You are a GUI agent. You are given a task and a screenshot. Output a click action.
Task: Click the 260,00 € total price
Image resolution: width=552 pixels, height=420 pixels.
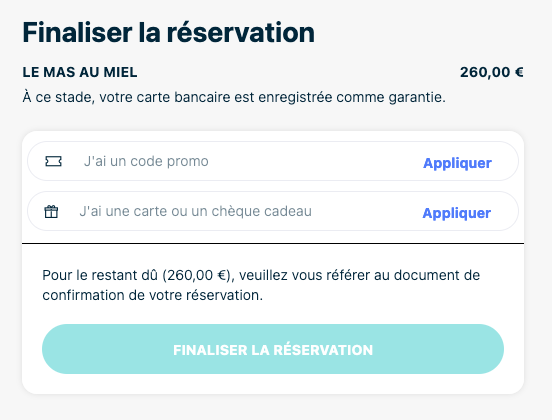[491, 72]
